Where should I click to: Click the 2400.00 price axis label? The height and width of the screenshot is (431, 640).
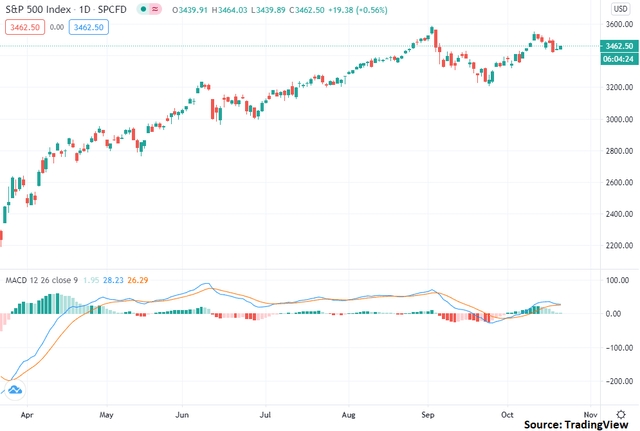[x=619, y=214]
